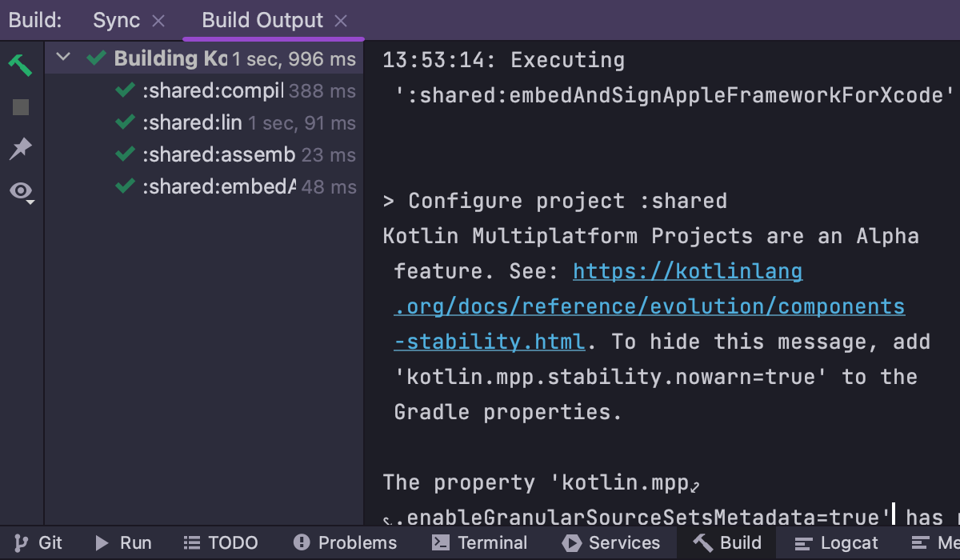Select the :shared:embedA task row

(218, 187)
